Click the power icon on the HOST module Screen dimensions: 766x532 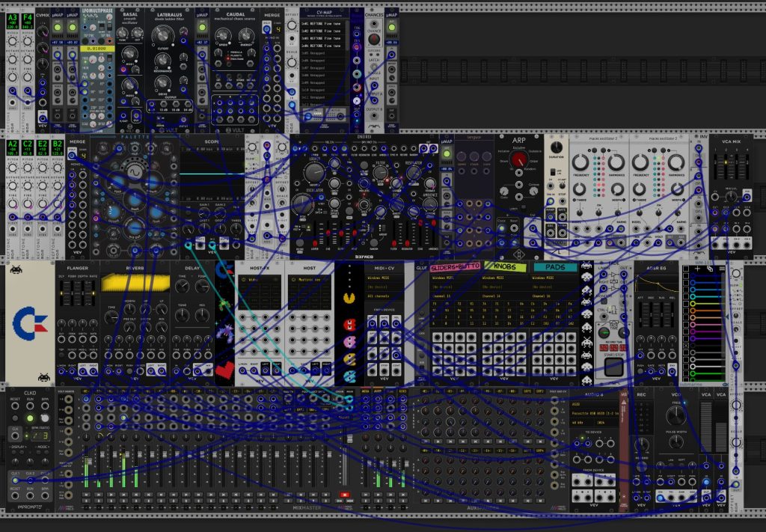tap(293, 280)
